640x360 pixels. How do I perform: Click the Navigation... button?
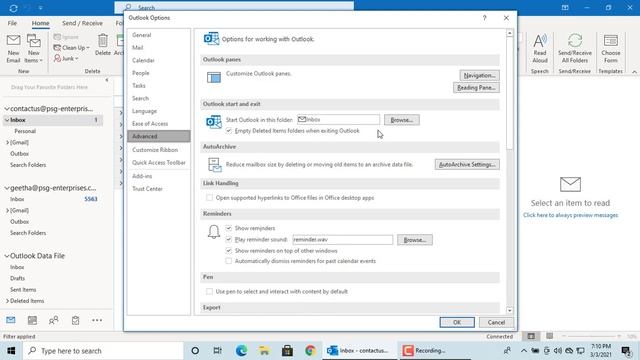[479, 76]
